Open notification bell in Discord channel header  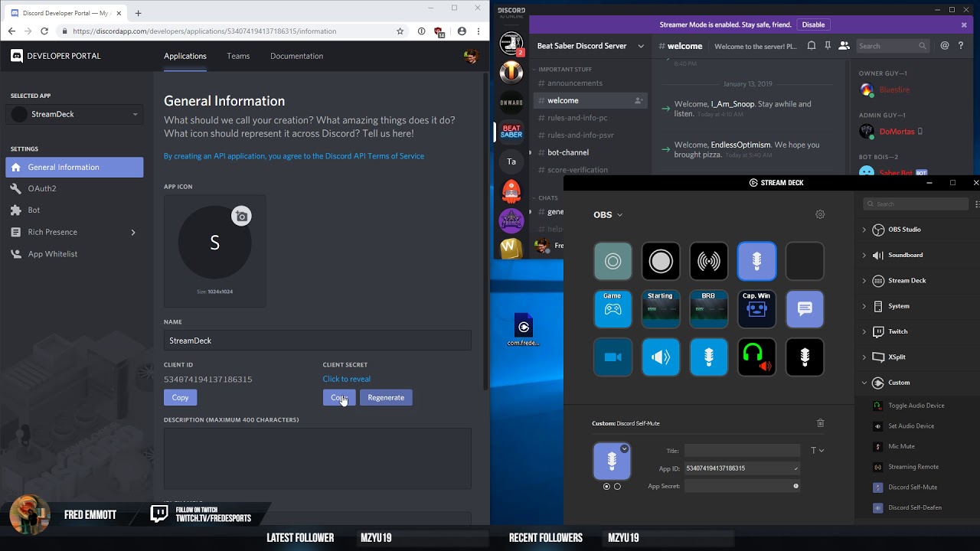[812, 46]
